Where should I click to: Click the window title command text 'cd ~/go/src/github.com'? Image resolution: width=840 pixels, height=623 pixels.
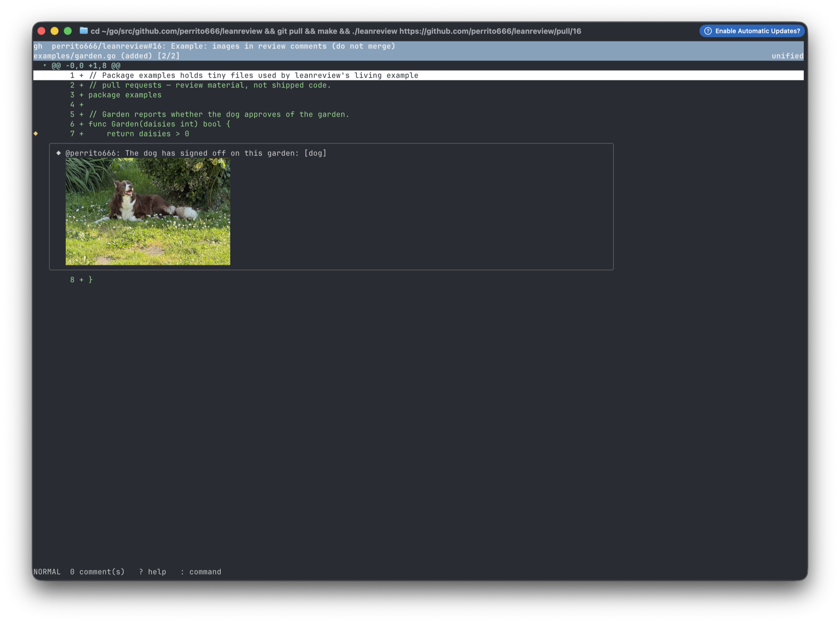tap(336, 31)
